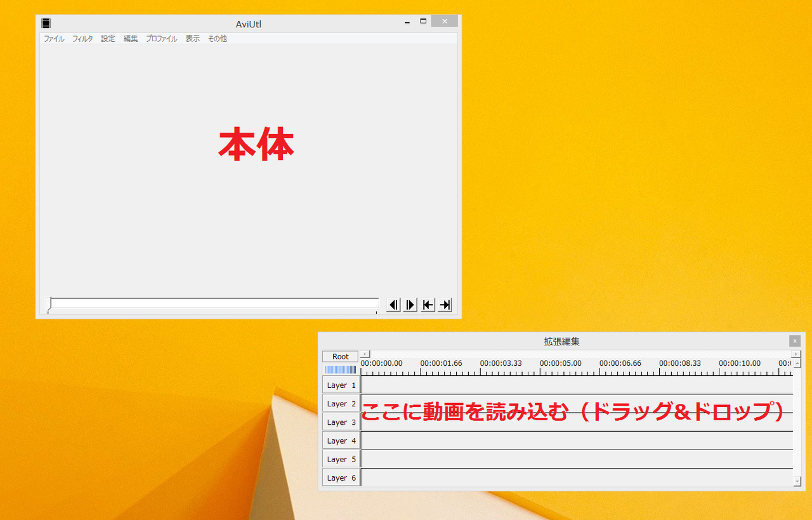
Task: Step back one frame in AviUtl
Action: (x=394, y=305)
